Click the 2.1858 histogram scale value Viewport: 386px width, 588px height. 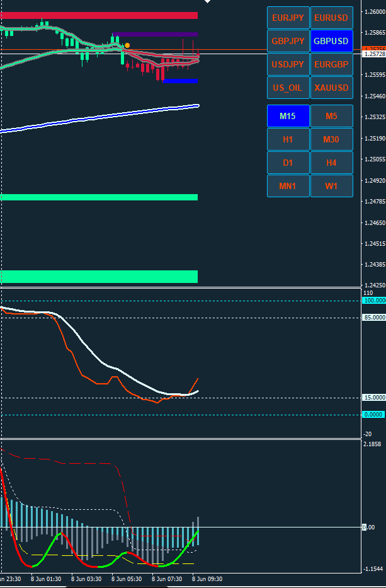coord(372,444)
